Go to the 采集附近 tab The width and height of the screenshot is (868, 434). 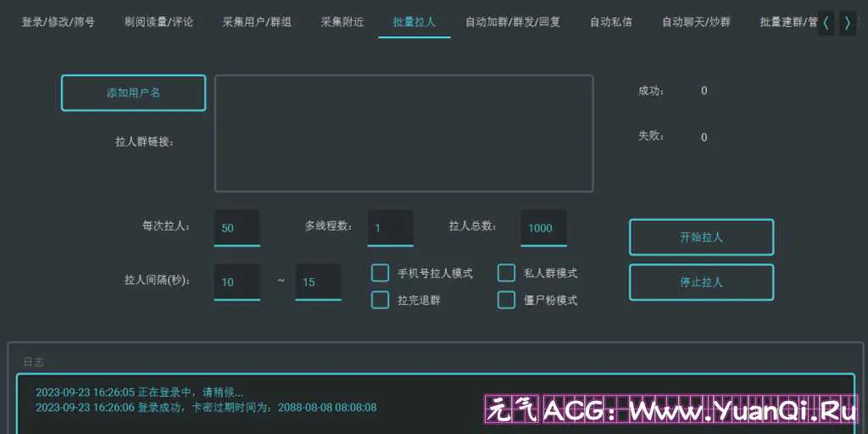click(342, 23)
